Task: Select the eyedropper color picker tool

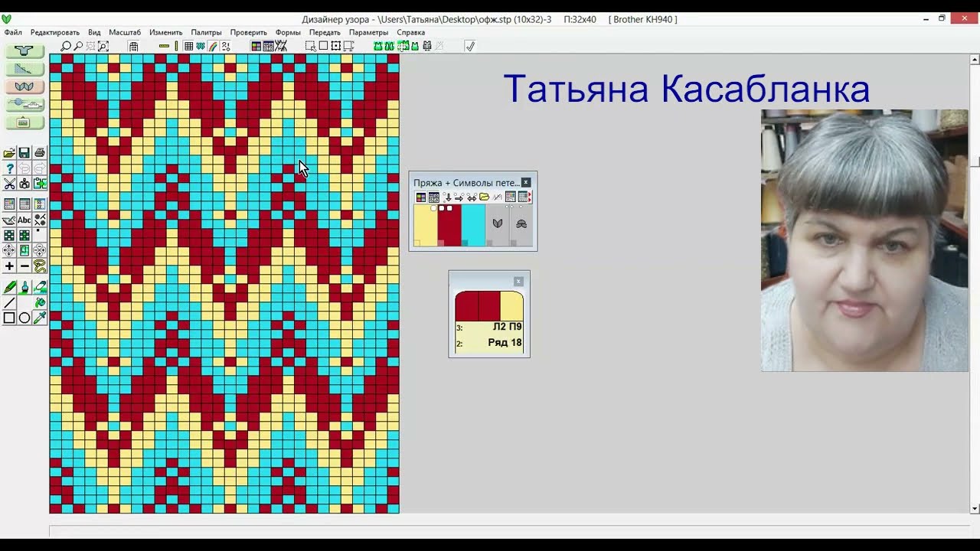Action: pyautogui.click(x=40, y=318)
